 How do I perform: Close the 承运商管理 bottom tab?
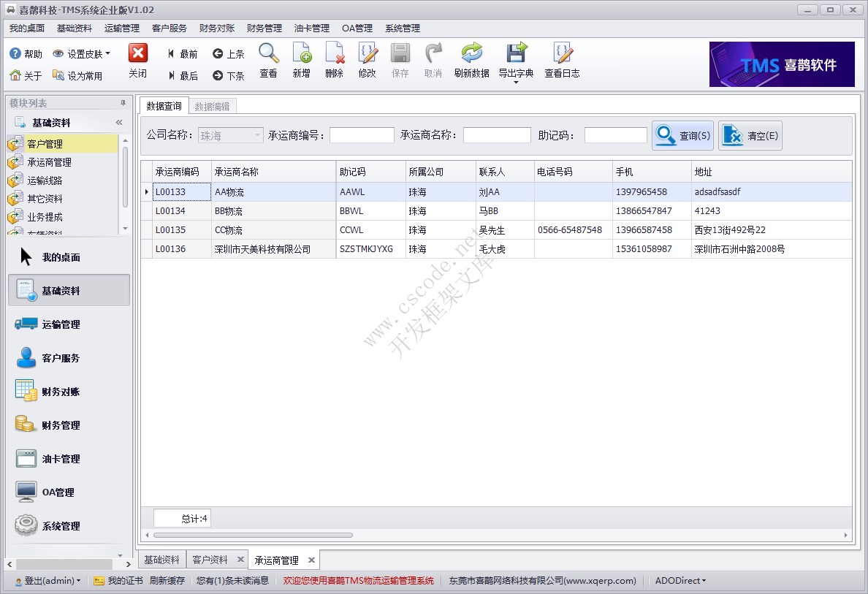click(x=312, y=560)
